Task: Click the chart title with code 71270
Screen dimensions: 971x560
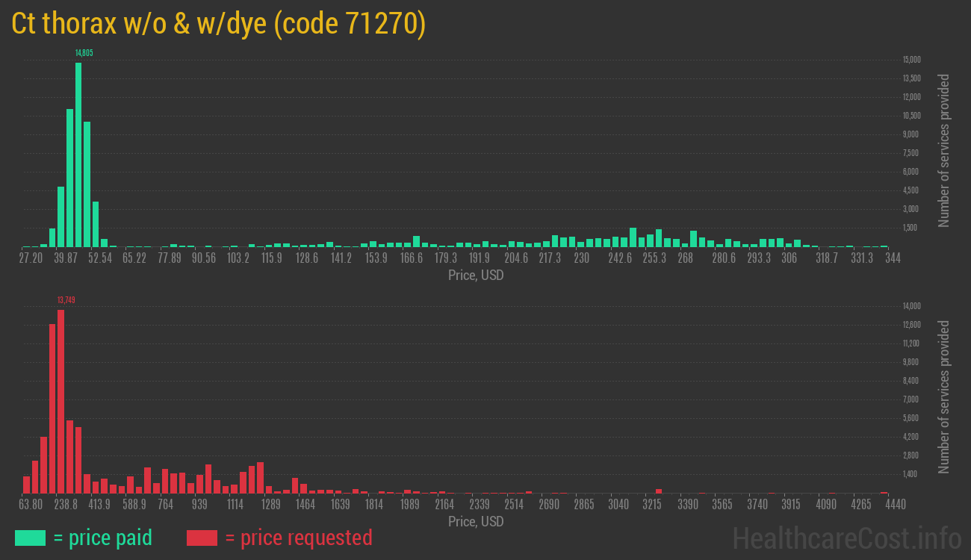Action: (219, 24)
